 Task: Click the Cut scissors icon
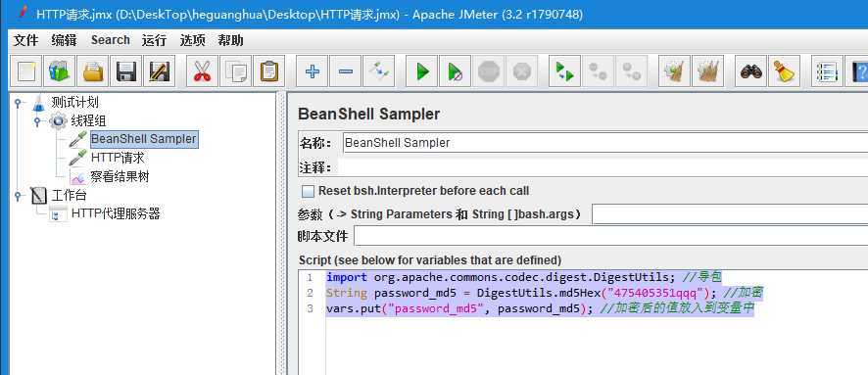(x=203, y=71)
